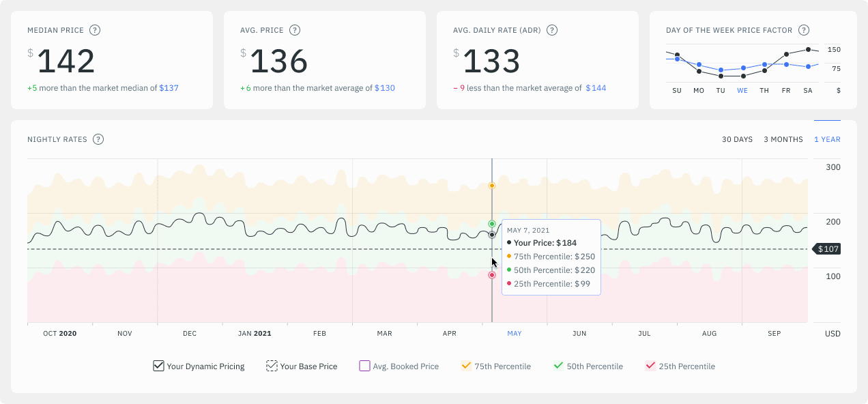Click "50th Percentile: $220" in the tooltip

pyautogui.click(x=554, y=270)
